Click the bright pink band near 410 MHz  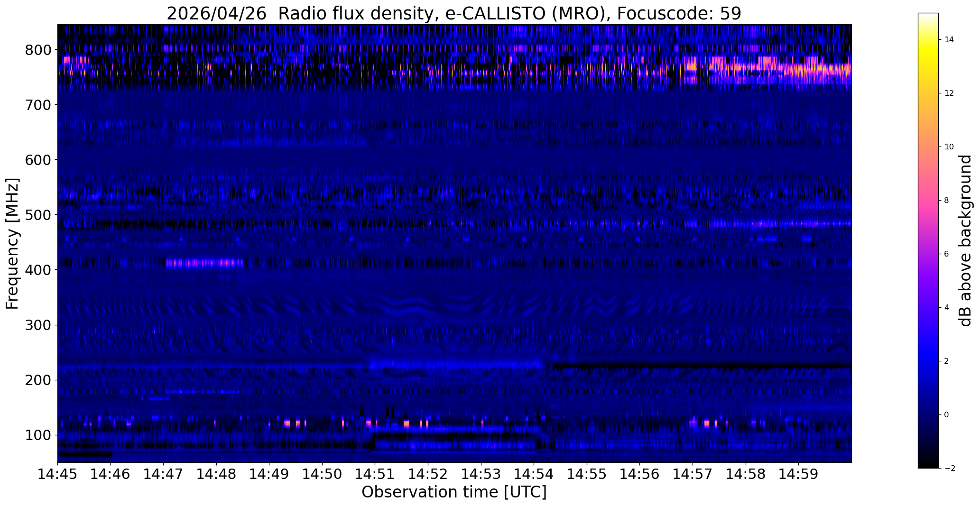pos(204,263)
